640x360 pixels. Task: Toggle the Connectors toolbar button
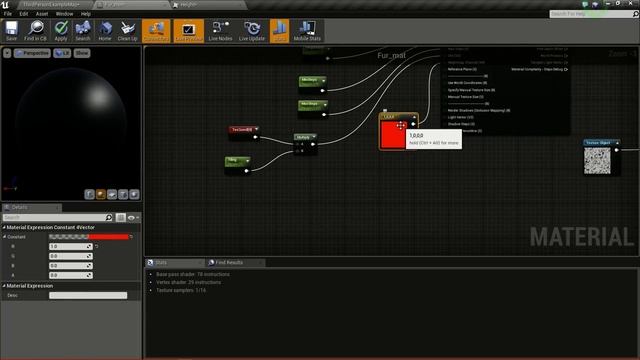point(156,31)
